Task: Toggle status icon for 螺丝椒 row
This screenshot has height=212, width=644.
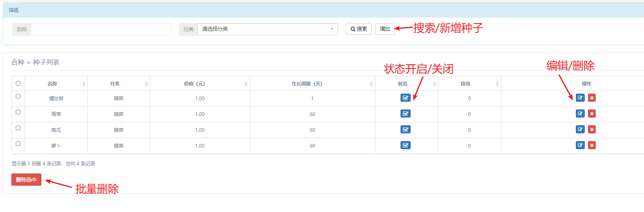Action: (x=405, y=98)
